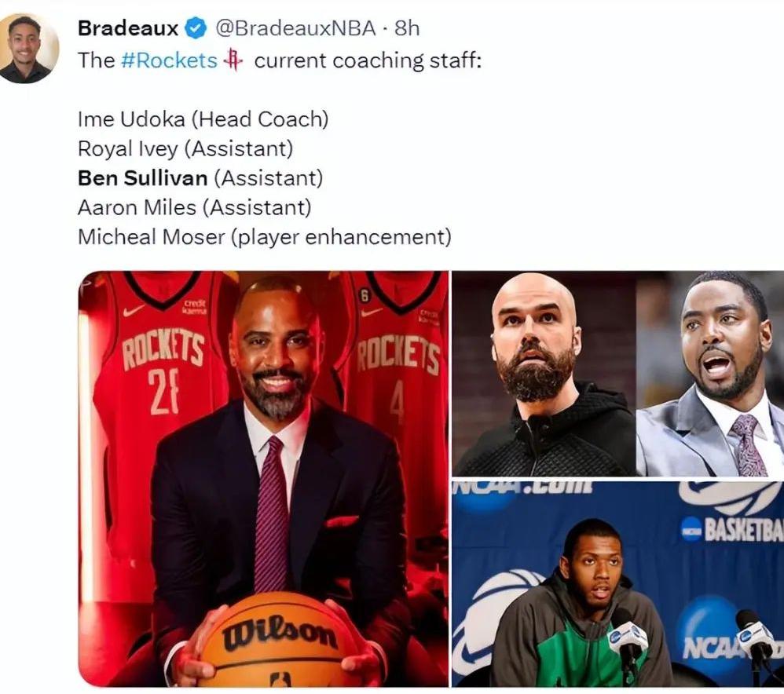Open the Bradeaux display name

coord(128,29)
